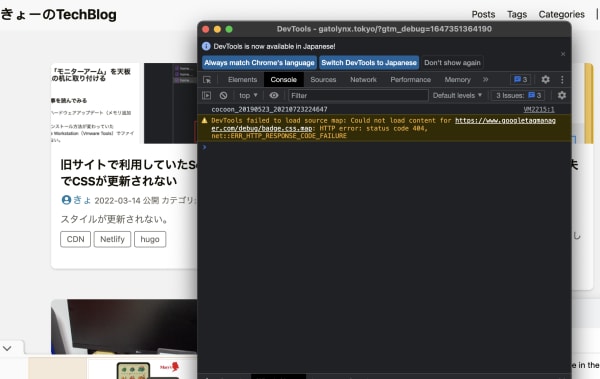This screenshot has width=600, height=379.
Task: Switch to the Network tab
Action: (363, 80)
